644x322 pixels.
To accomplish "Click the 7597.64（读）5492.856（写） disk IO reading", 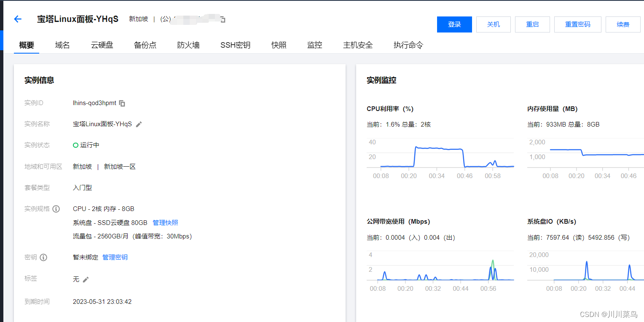I will tap(588, 238).
